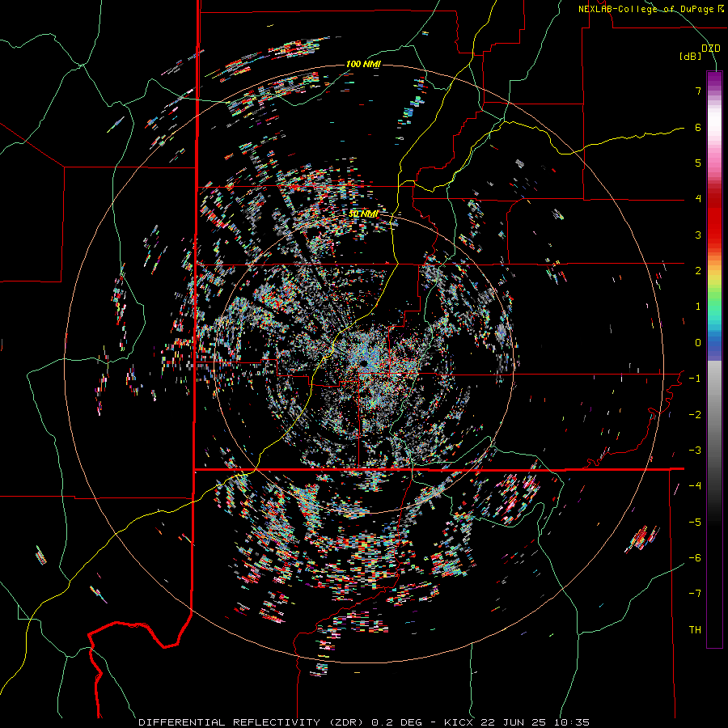Click the "-2" scale label
Screen dimensions: 728x728
pyautogui.click(x=695, y=415)
